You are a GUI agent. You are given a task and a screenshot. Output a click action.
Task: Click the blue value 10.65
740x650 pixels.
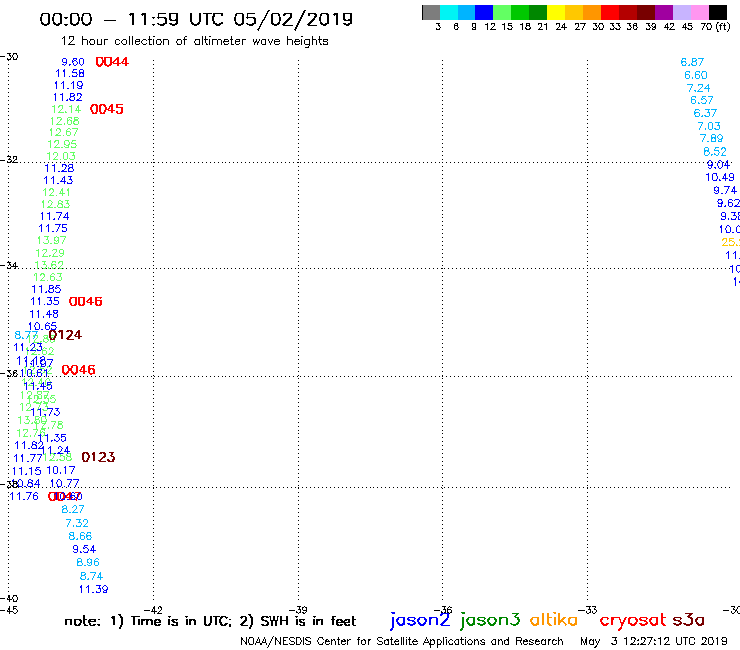click(42, 326)
